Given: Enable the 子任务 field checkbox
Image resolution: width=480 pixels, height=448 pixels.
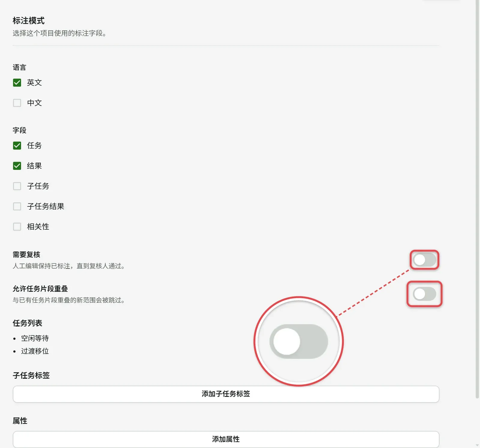Looking at the screenshot, I should click(x=17, y=186).
